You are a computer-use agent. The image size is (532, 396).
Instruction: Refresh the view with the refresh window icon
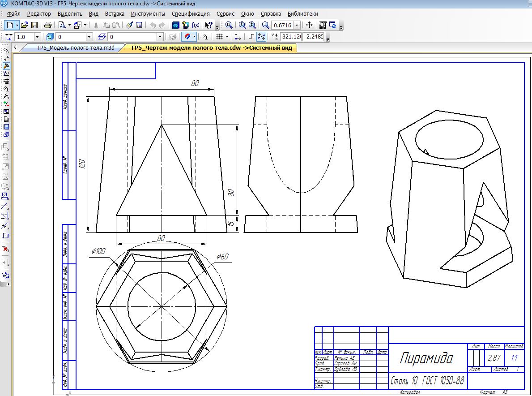coord(332,25)
